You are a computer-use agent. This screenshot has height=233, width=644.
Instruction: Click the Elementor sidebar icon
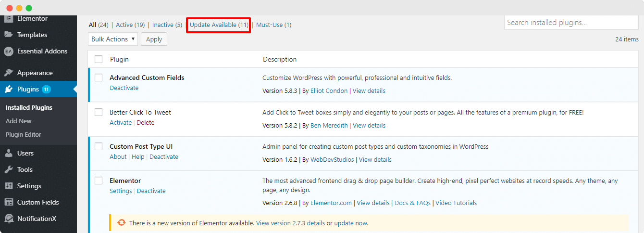[8, 18]
